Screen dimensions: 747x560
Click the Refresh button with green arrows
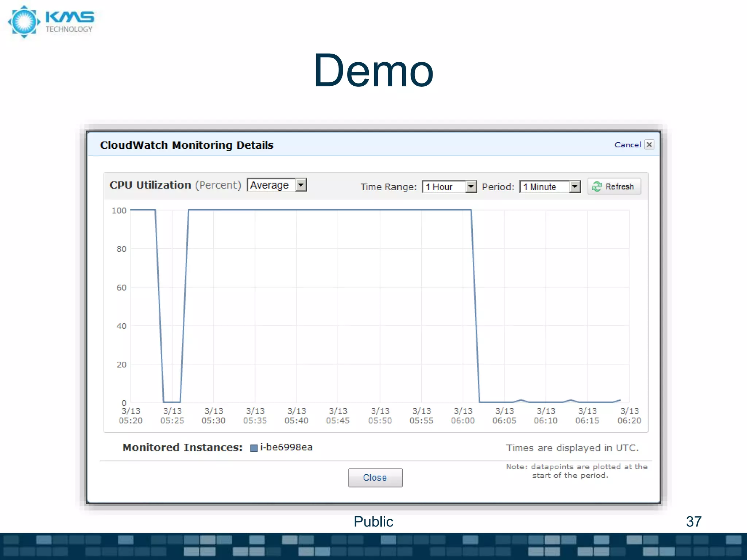[x=614, y=186]
